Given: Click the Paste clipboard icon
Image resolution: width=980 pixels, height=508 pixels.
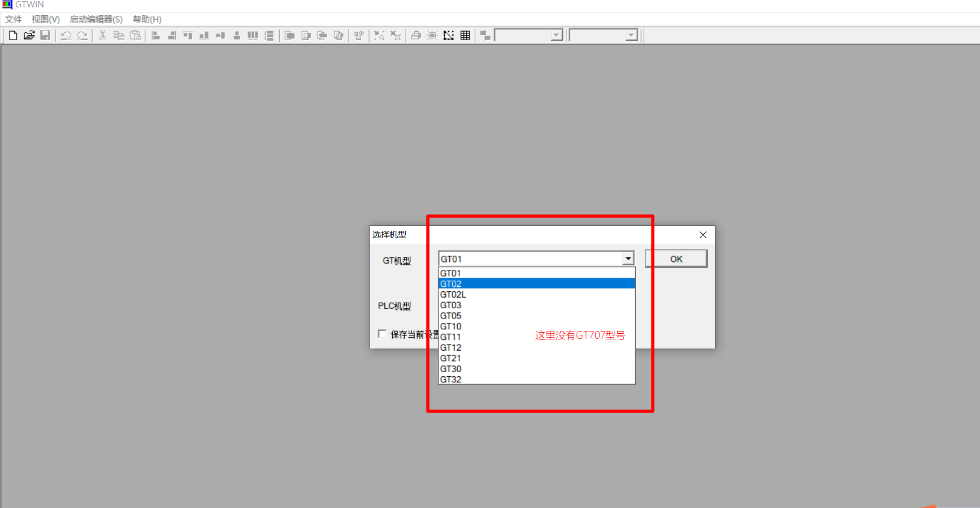Looking at the screenshot, I should [135, 36].
